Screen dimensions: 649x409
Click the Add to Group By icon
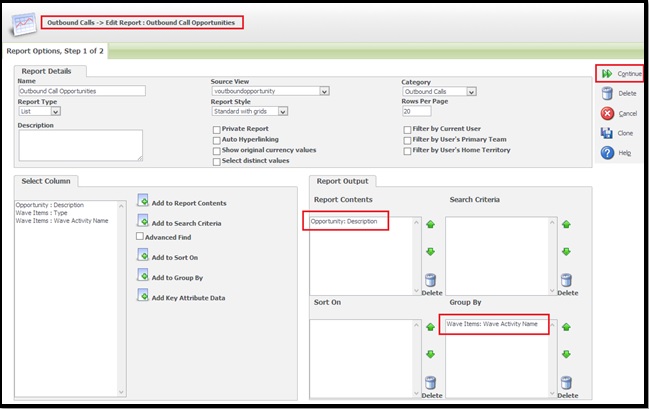pyautogui.click(x=143, y=275)
